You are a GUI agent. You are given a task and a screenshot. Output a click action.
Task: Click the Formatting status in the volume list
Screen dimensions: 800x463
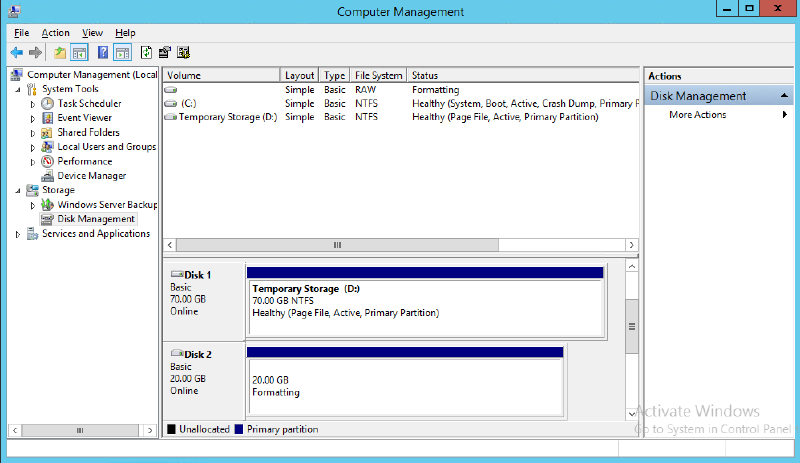pyautogui.click(x=435, y=90)
